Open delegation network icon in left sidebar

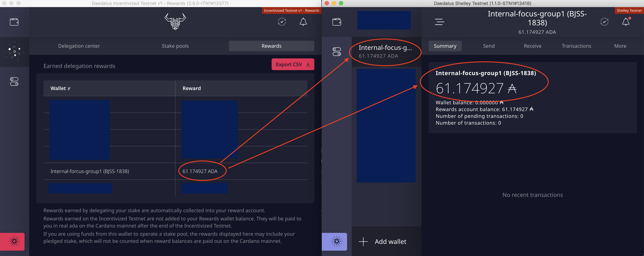(x=14, y=52)
